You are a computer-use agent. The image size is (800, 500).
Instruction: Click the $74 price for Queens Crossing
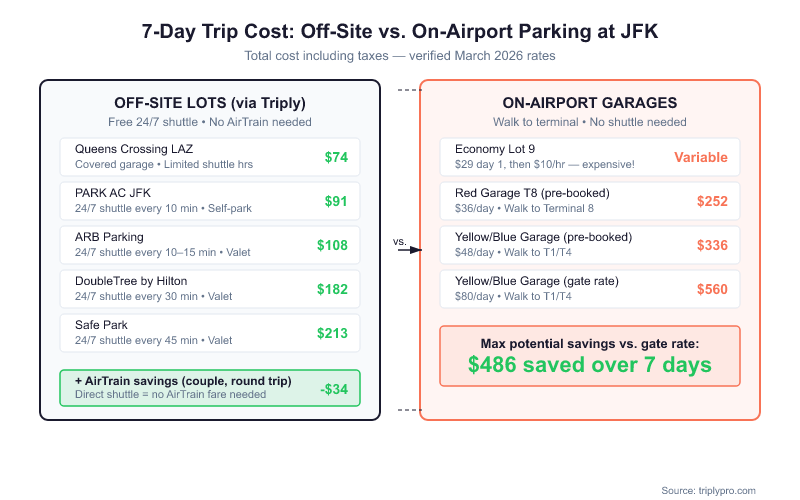click(336, 157)
